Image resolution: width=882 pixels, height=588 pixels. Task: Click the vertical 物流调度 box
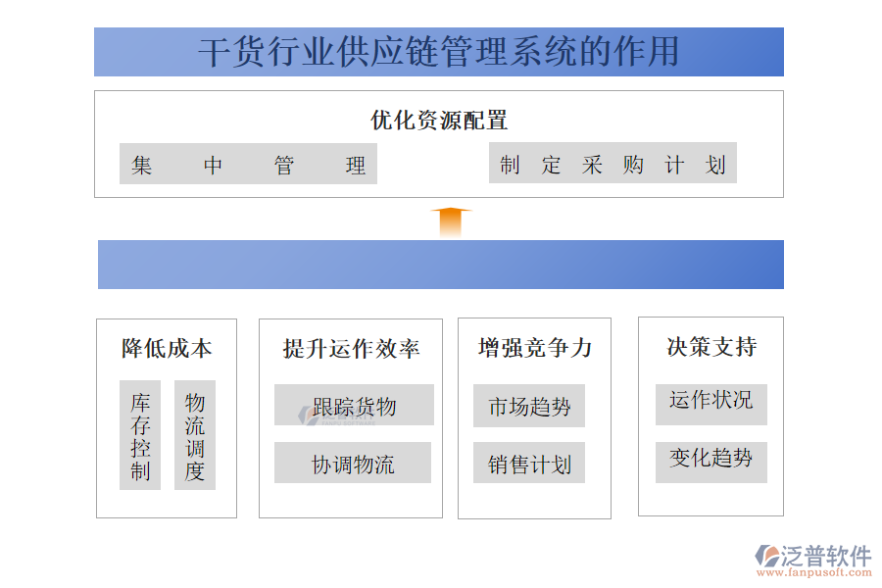coord(195,435)
